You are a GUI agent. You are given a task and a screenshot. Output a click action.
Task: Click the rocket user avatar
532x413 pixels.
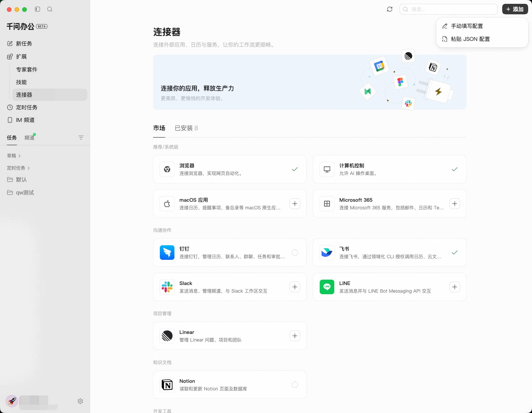(12, 401)
